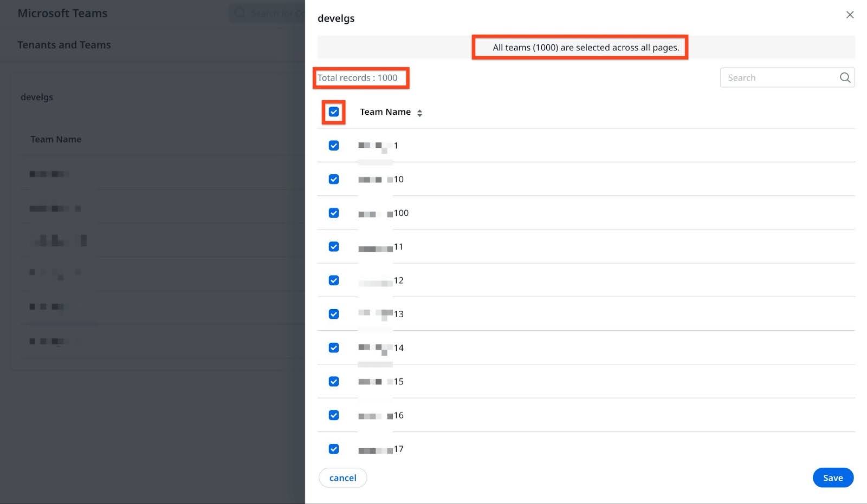Uncheck the team ending in 12
This screenshot has width=867, height=504.
pos(334,280)
